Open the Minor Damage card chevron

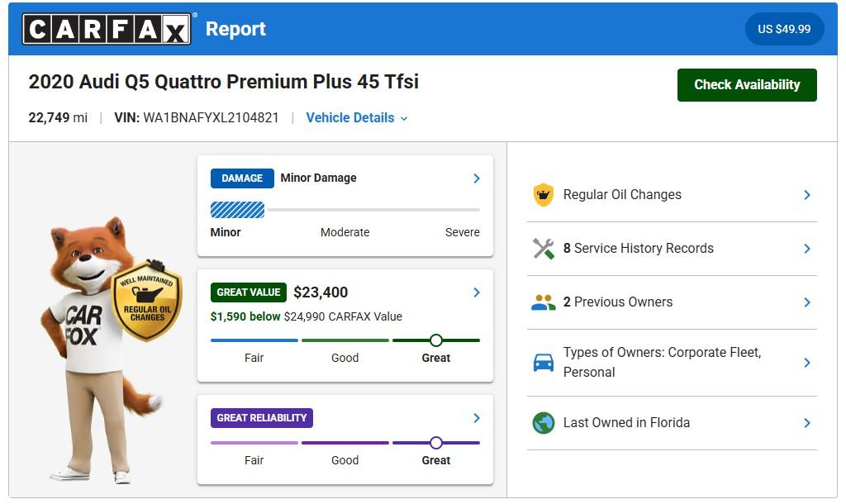tap(477, 178)
